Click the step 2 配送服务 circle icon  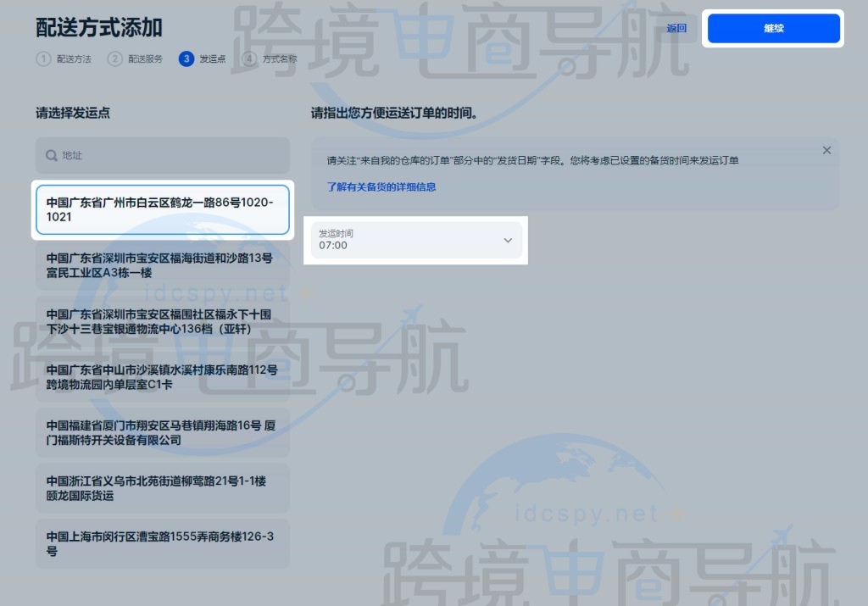(114, 59)
